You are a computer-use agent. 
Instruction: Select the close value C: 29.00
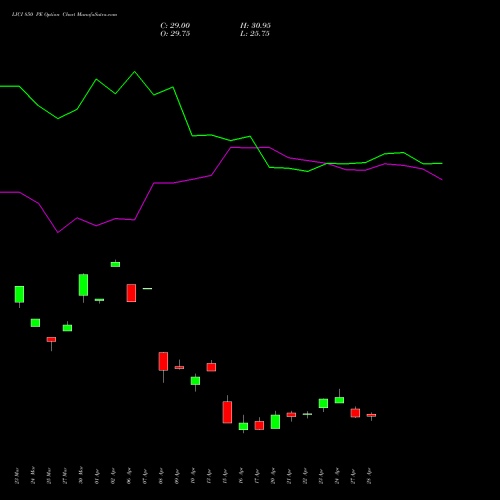point(175,26)
